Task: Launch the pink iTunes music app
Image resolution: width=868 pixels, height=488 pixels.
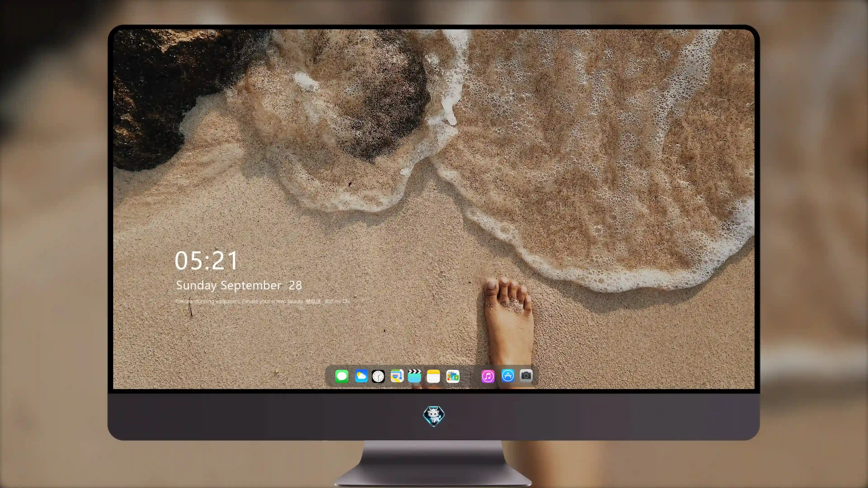Action: tap(488, 376)
